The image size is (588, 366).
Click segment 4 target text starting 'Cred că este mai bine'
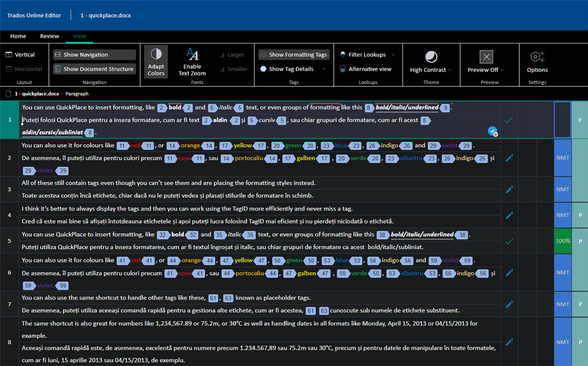pos(208,221)
